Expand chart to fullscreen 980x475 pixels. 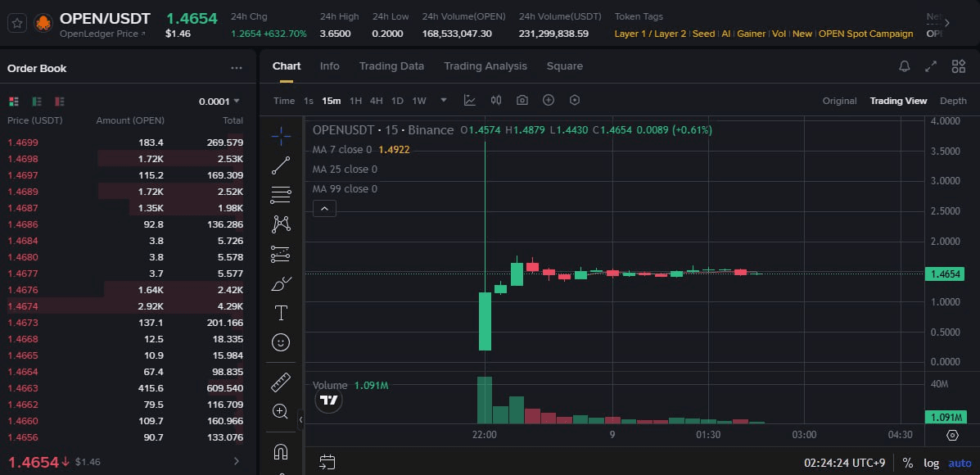click(931, 66)
